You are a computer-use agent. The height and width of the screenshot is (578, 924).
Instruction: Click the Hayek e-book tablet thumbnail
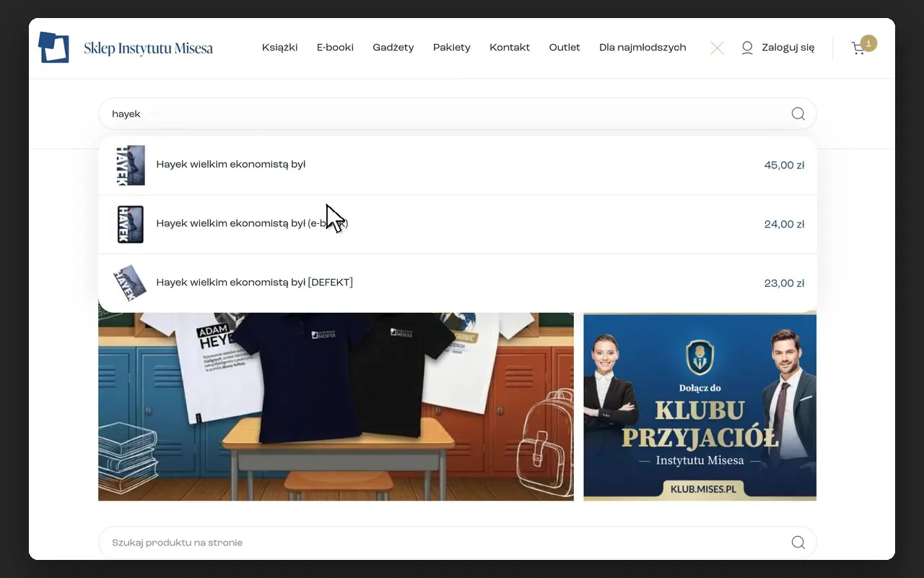point(131,224)
